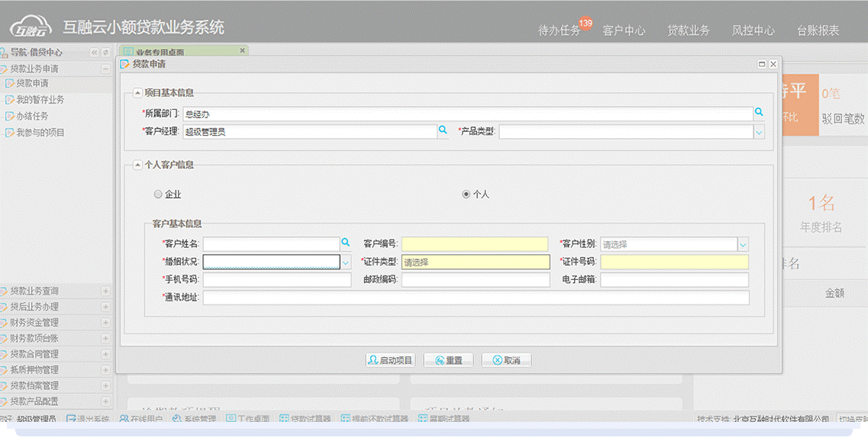Click the search icon beside 客户姓名 field
This screenshot has height=444, width=868.
point(345,243)
